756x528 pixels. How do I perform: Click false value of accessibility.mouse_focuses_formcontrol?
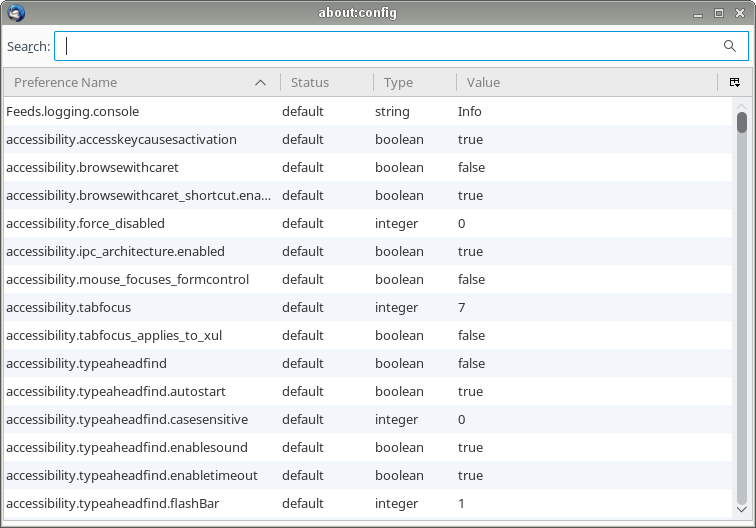(471, 280)
